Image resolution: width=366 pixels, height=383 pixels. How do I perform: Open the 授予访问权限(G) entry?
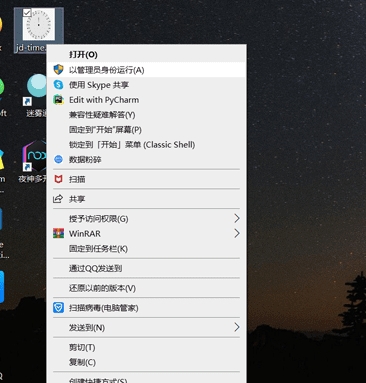coord(147,218)
